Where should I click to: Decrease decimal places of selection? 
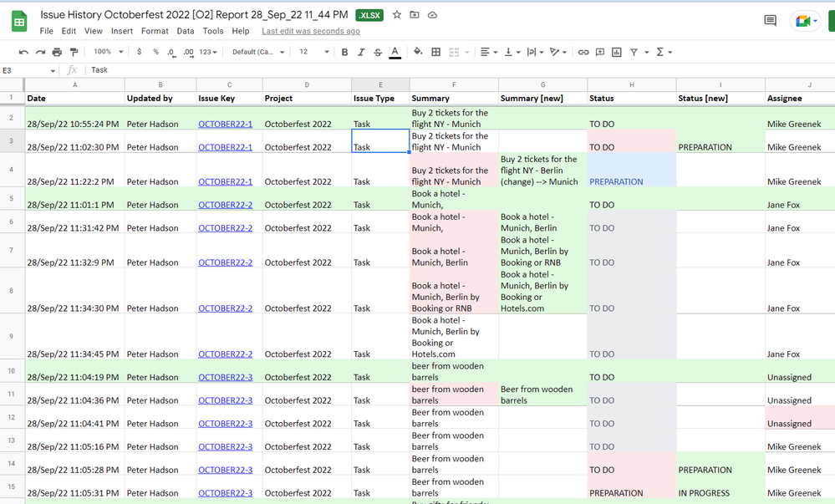coord(172,51)
